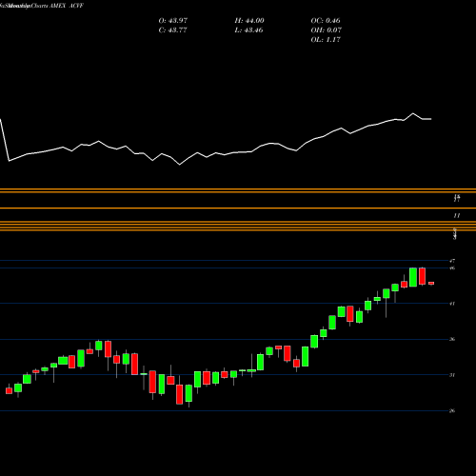This screenshot has width=476, height=476.
Task: Click the price axis label 26
Action: pyautogui.click(x=452, y=411)
